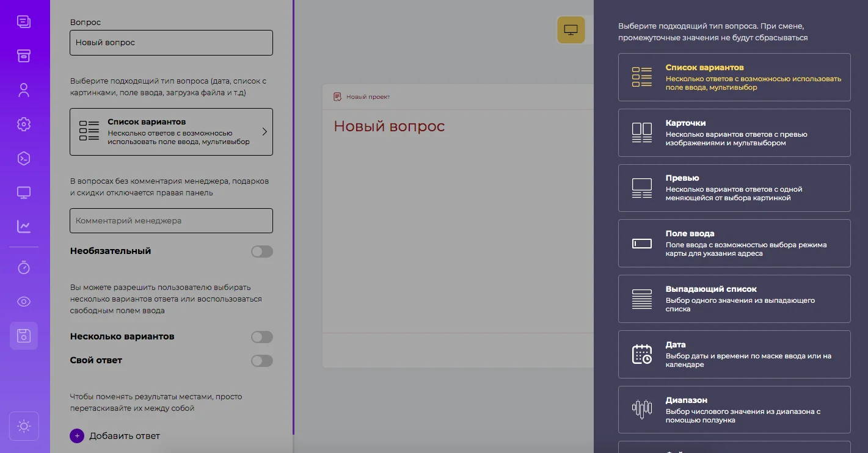This screenshot has height=453, width=868.
Task: Click the Новый проект small project icon
Action: click(x=337, y=96)
